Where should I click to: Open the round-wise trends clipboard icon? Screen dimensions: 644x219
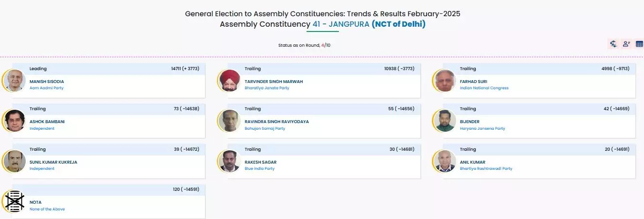pyautogui.click(x=613, y=44)
